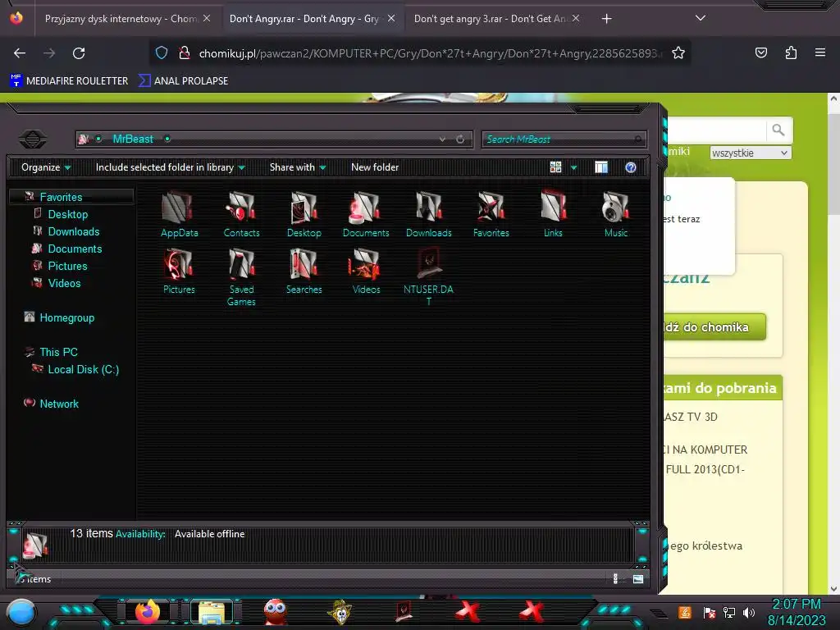This screenshot has width=840, height=630.
Task: Click Firefox back arrow
Action: click(x=20, y=53)
